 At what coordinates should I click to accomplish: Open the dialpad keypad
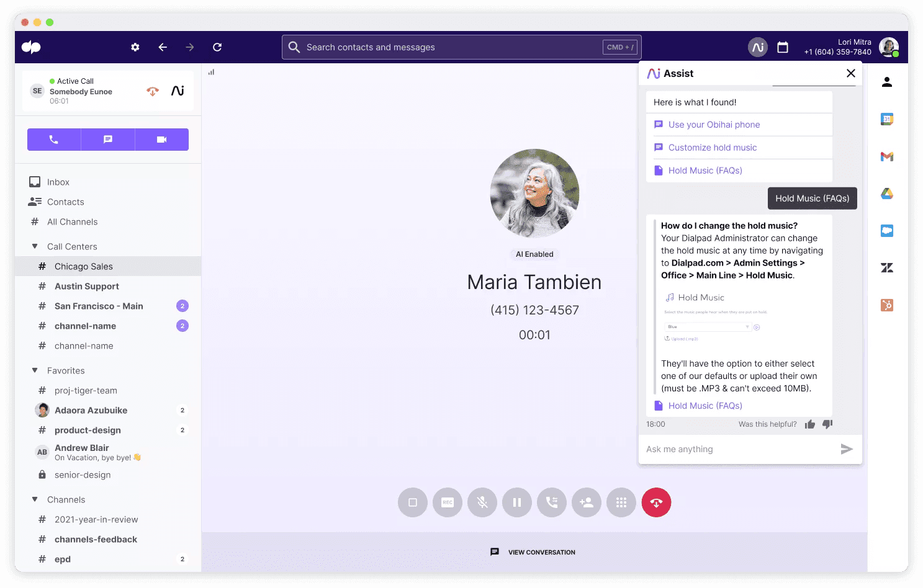point(621,502)
